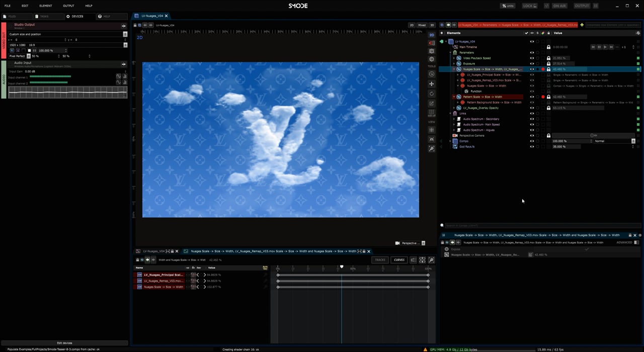This screenshot has height=352, width=644.
Task: Click the ON AIR button
Action: [x=559, y=6]
